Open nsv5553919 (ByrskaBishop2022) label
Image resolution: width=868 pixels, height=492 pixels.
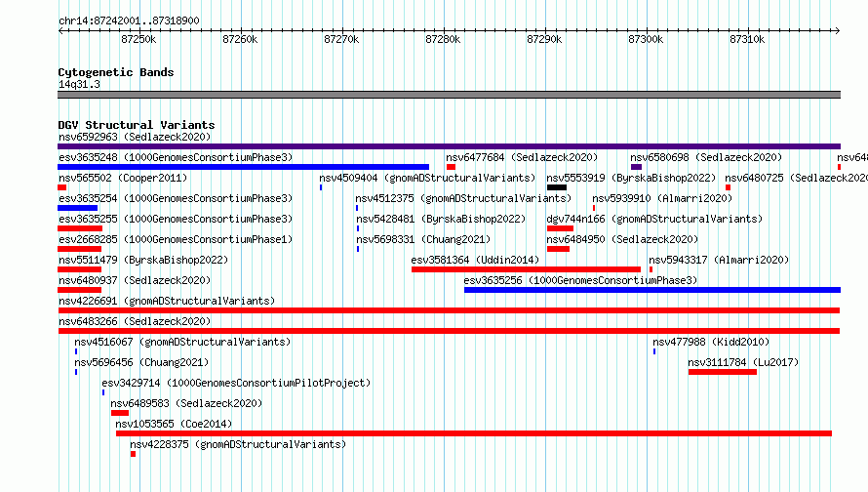[x=631, y=178]
